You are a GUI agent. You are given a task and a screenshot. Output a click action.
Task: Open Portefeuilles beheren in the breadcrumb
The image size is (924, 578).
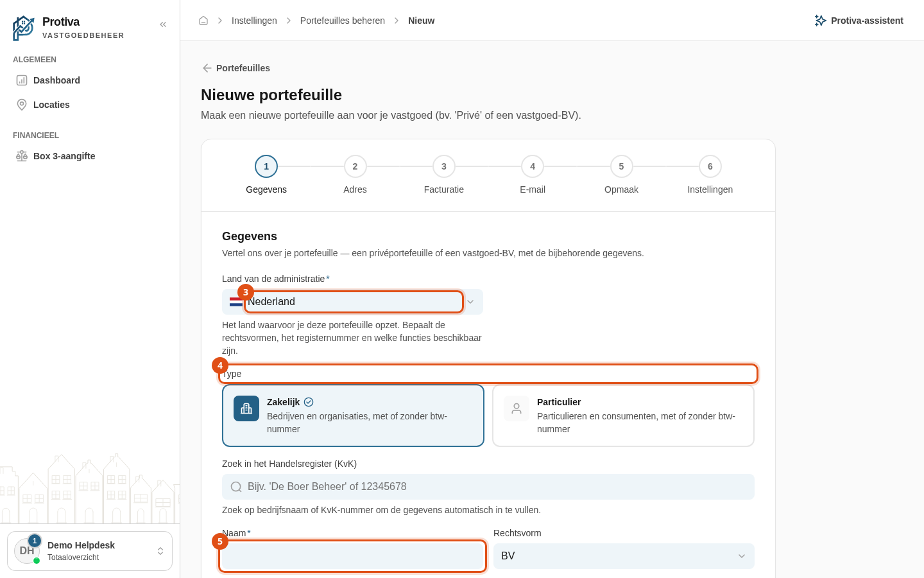[343, 21]
